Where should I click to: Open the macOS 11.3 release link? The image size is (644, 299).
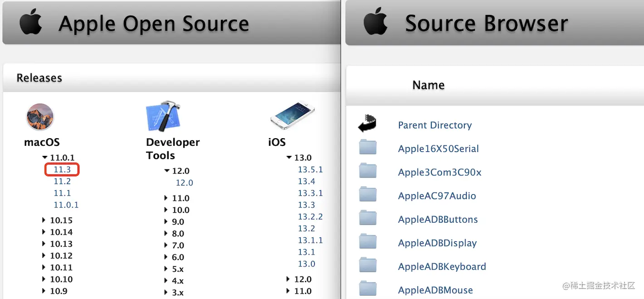click(62, 169)
